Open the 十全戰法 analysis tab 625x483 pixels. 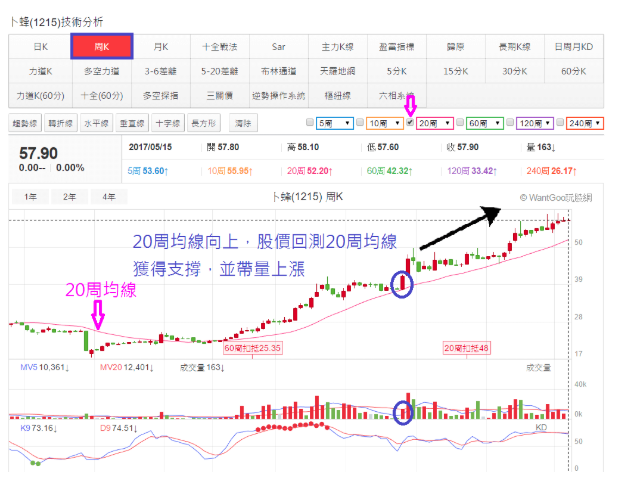point(220,47)
